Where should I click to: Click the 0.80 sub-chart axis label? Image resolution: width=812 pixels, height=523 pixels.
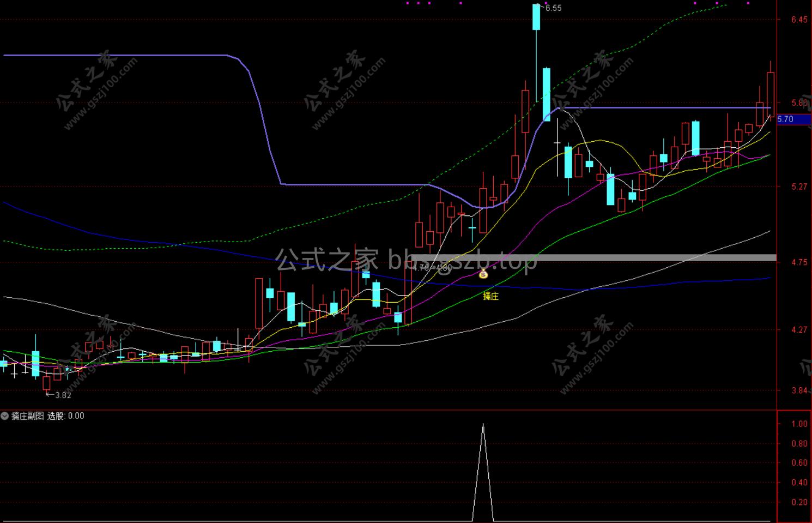coord(799,444)
